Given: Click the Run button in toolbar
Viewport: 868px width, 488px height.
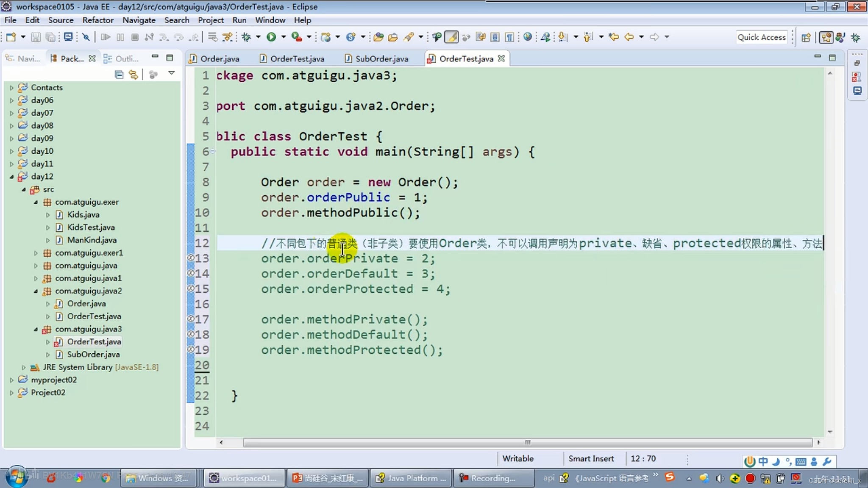Looking at the screenshot, I should (271, 37).
